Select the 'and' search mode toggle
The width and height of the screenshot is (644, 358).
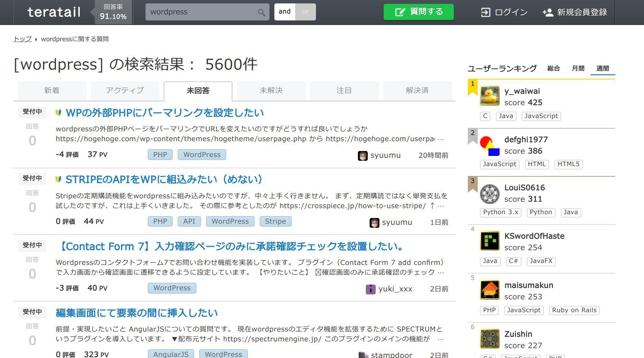(285, 12)
